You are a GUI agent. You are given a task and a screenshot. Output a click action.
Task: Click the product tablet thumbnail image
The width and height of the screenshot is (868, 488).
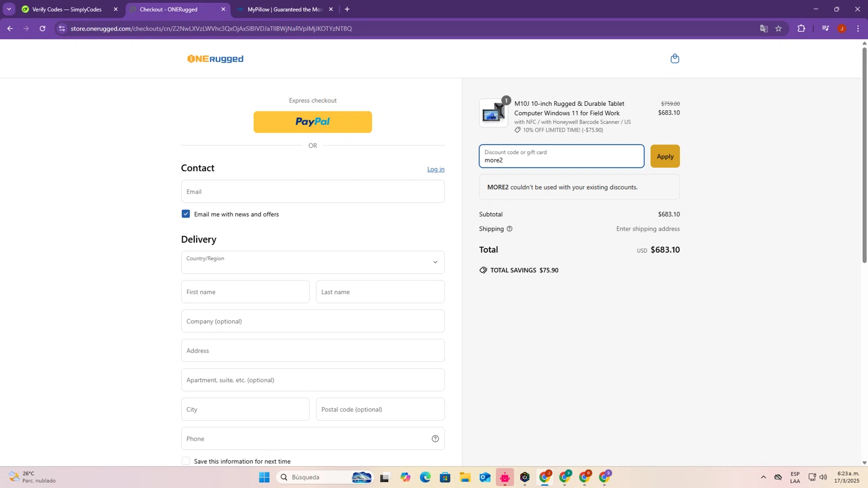494,113
